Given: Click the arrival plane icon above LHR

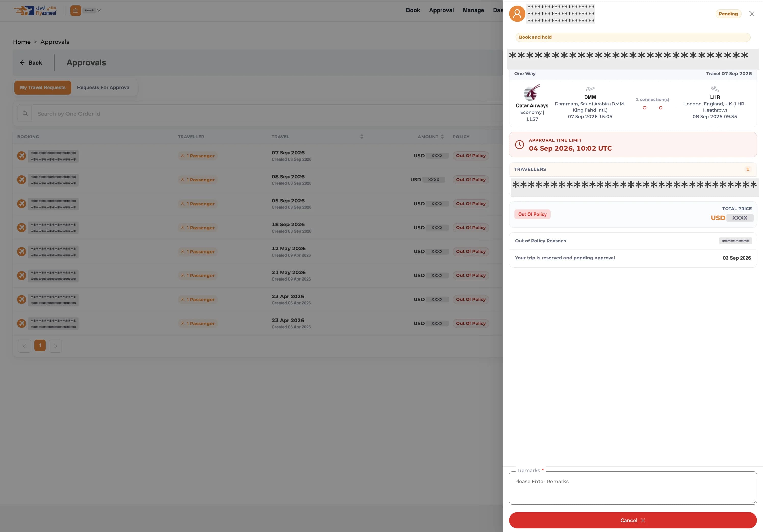Looking at the screenshot, I should [715, 89].
